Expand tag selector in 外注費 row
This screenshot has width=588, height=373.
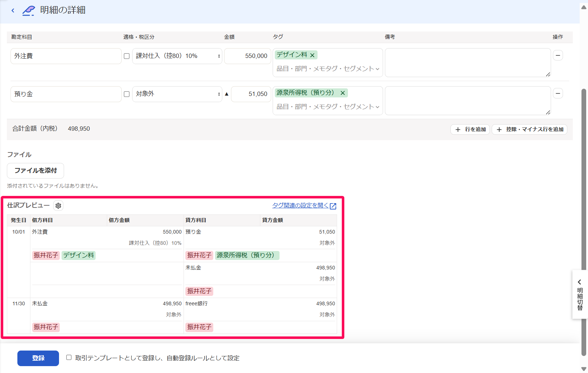pos(328,69)
